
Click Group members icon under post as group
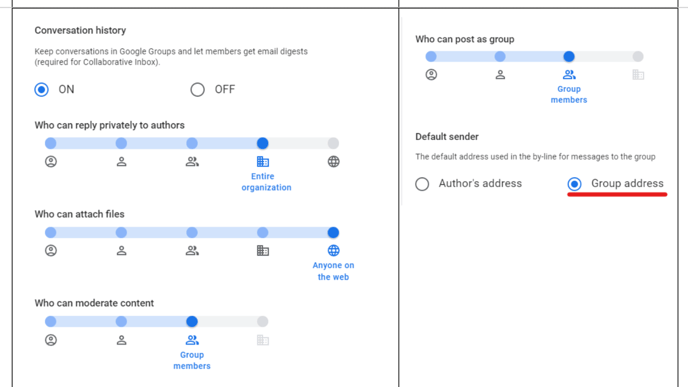[x=569, y=75]
